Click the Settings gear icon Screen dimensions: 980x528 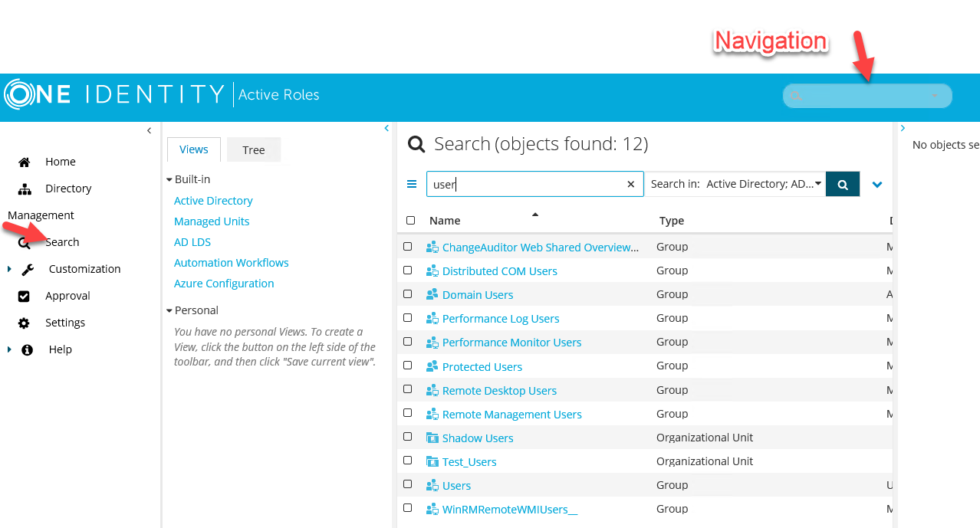24,323
